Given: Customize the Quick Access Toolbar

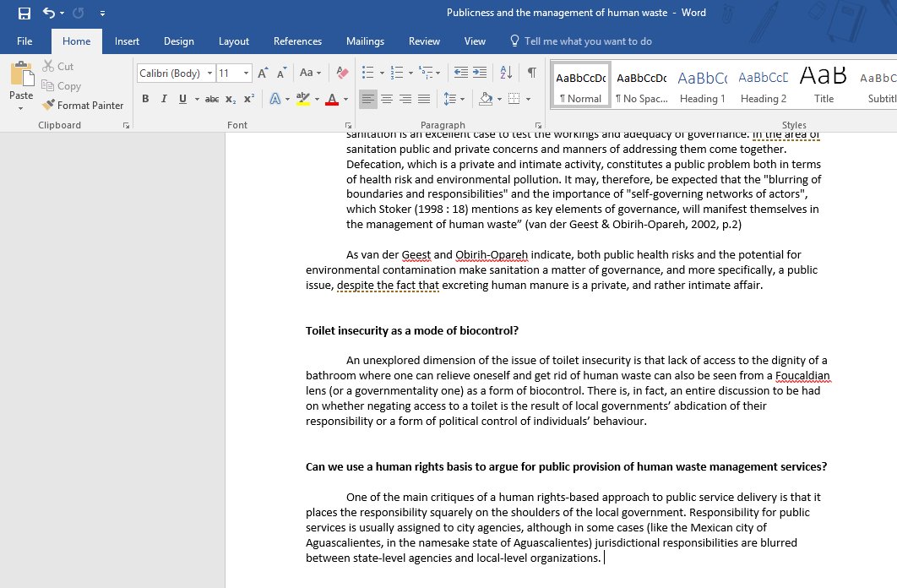Looking at the screenshot, I should click(102, 13).
